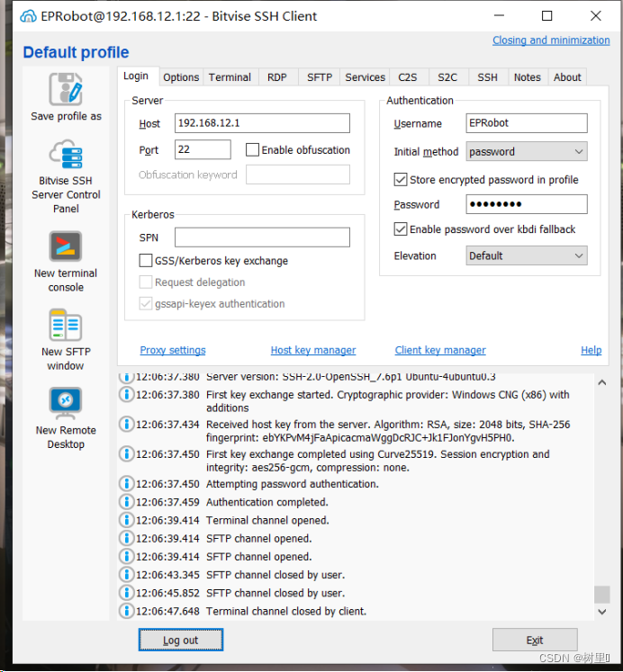Open the About tab

click(567, 77)
